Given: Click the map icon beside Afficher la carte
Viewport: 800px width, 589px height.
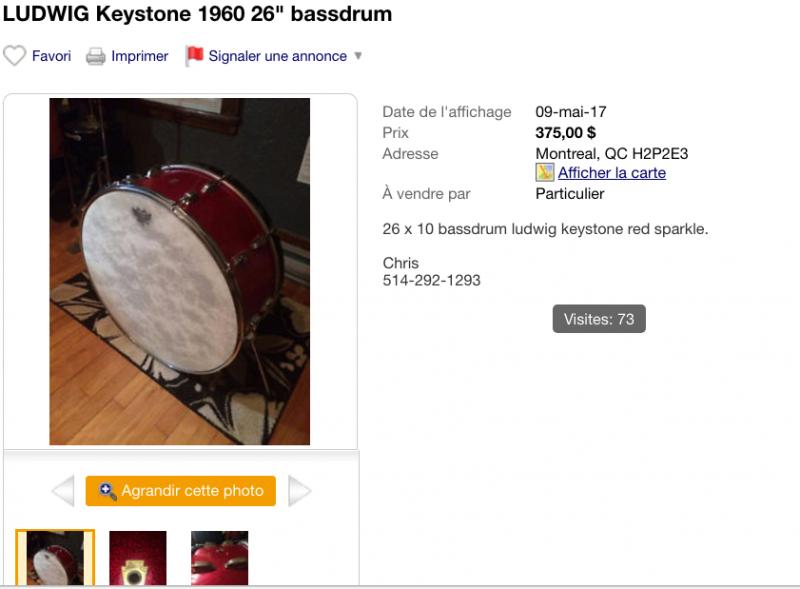Looking at the screenshot, I should coord(545,173).
